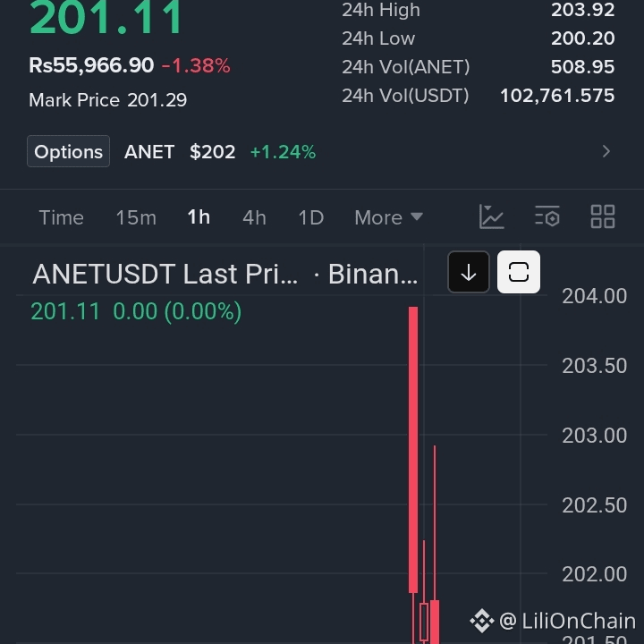Click the Options label button

coord(68,151)
